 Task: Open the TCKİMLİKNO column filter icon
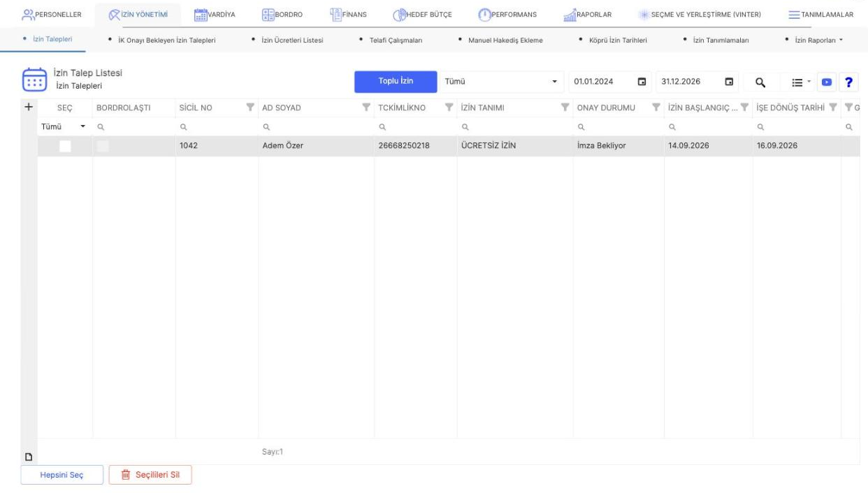[449, 108]
